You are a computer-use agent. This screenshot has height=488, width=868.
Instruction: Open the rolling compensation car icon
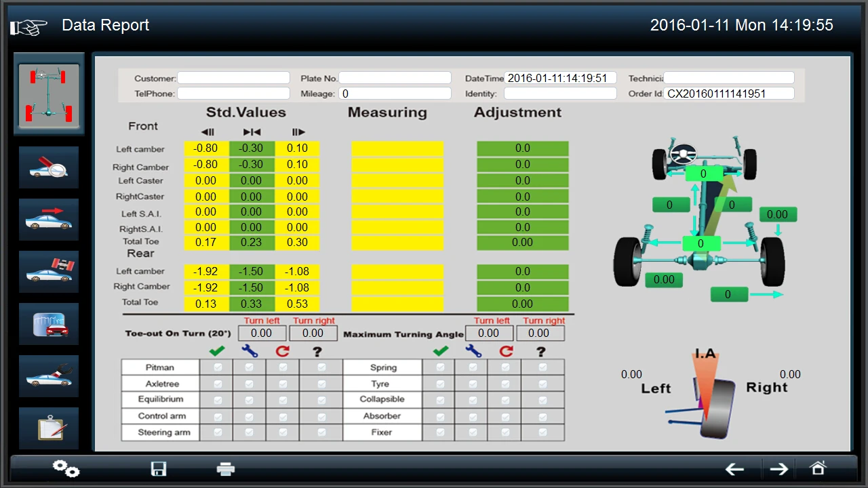tap(48, 220)
